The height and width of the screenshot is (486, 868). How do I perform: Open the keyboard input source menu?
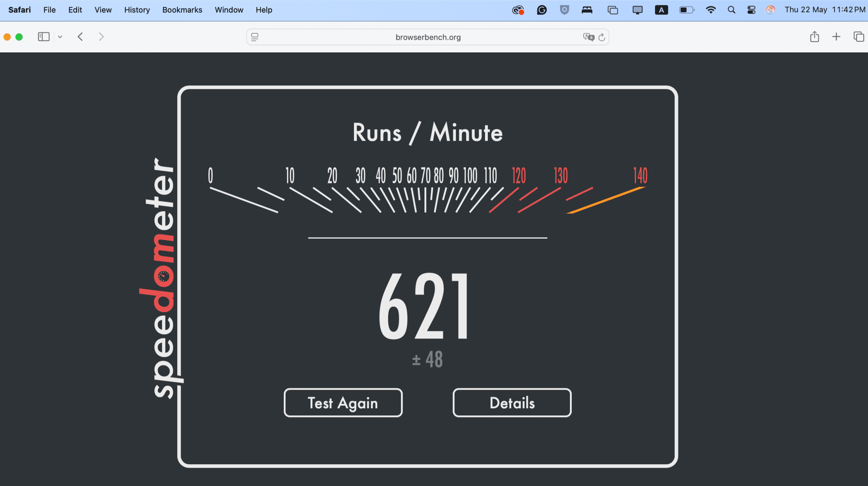tap(661, 10)
